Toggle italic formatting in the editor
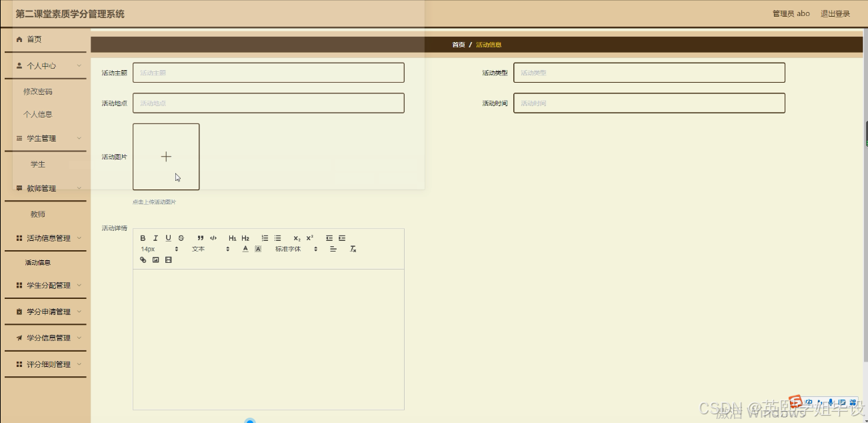This screenshot has height=423, width=868. pos(155,238)
